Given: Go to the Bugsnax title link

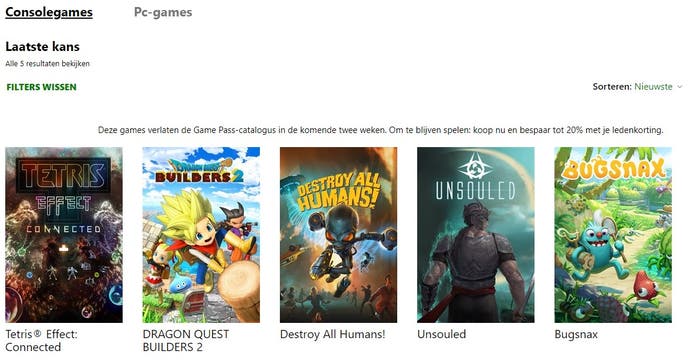Looking at the screenshot, I should (576, 334).
